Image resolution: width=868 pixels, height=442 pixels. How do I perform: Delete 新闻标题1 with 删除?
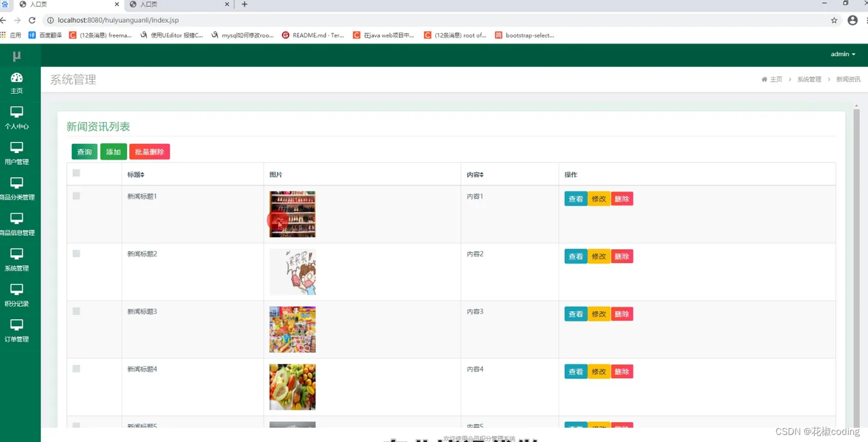tap(622, 199)
